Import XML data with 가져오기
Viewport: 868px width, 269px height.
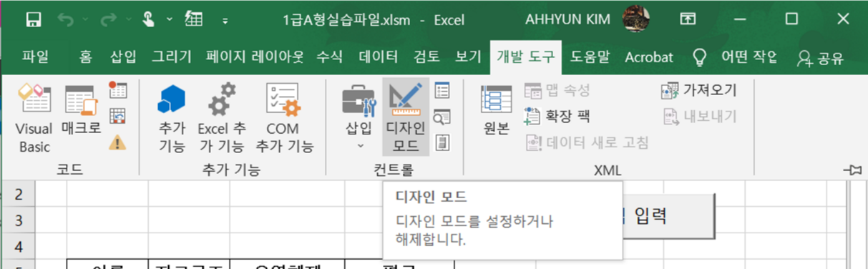(x=699, y=90)
